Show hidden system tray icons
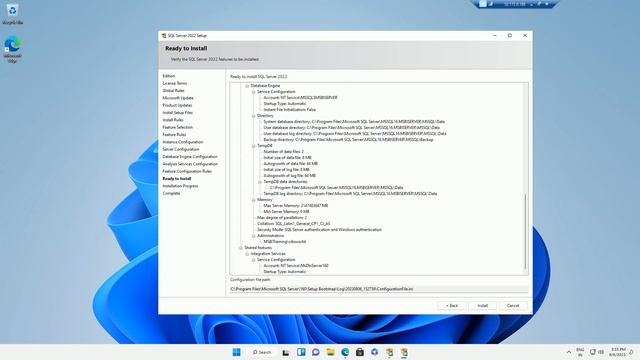 pos(569,352)
